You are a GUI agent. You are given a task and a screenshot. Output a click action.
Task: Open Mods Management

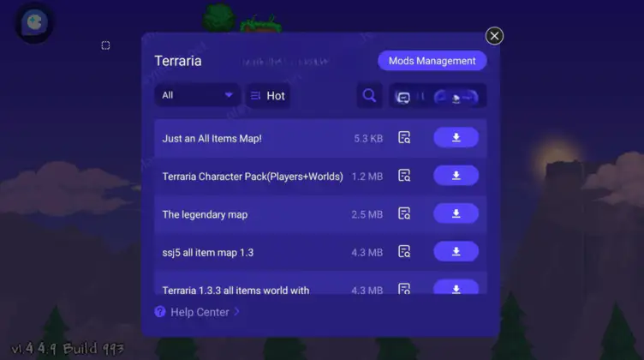(432, 61)
